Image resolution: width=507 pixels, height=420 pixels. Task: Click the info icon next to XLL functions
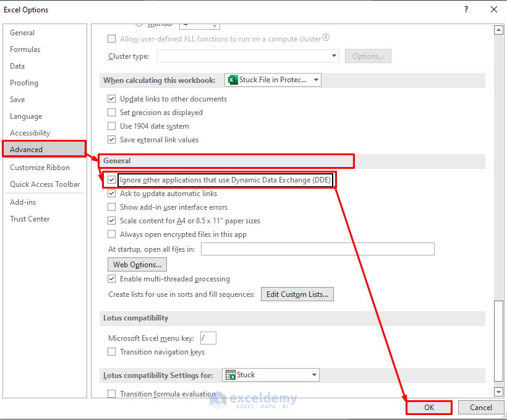326,38
